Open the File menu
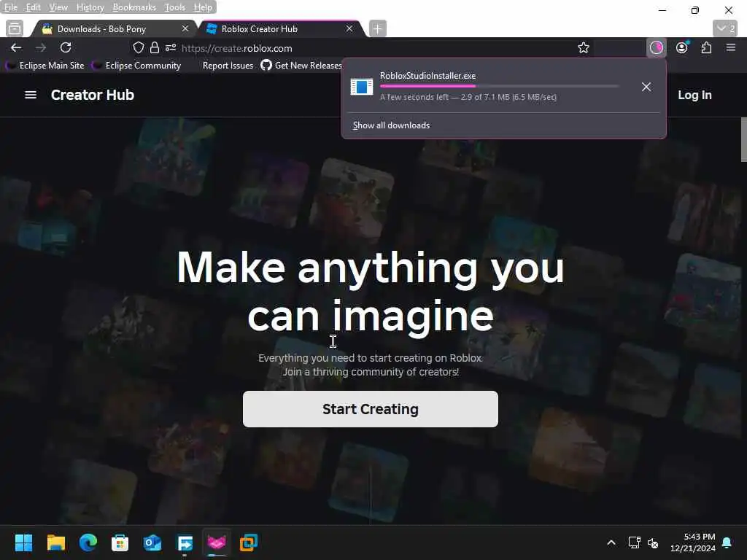747x560 pixels. coord(10,7)
